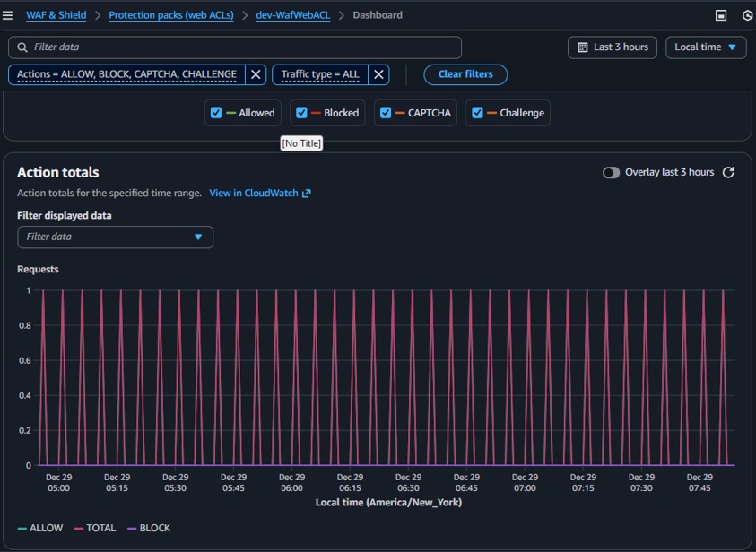756x552 pixels.
Task: Navigate to Protection packs (web ACLs) breadcrumb
Action: (x=169, y=15)
